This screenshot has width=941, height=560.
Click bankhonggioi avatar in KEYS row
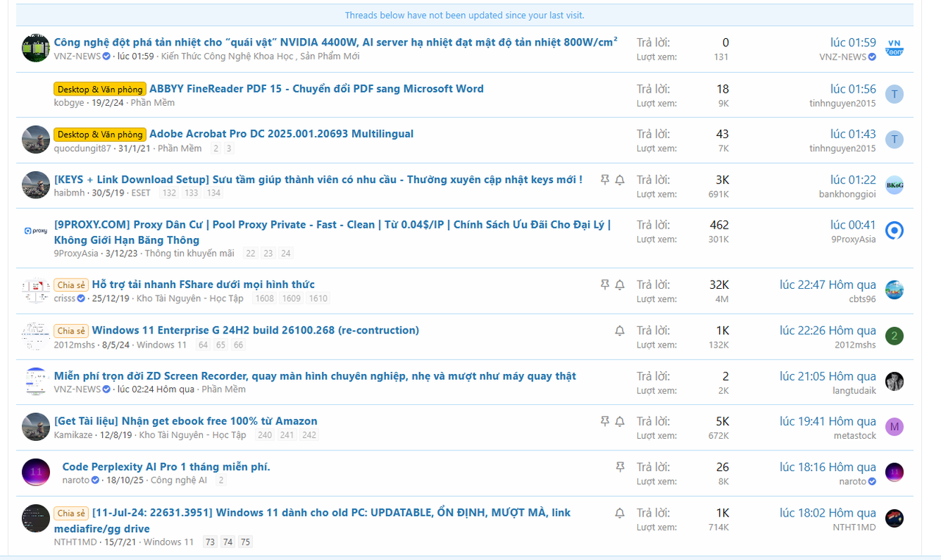point(894,185)
